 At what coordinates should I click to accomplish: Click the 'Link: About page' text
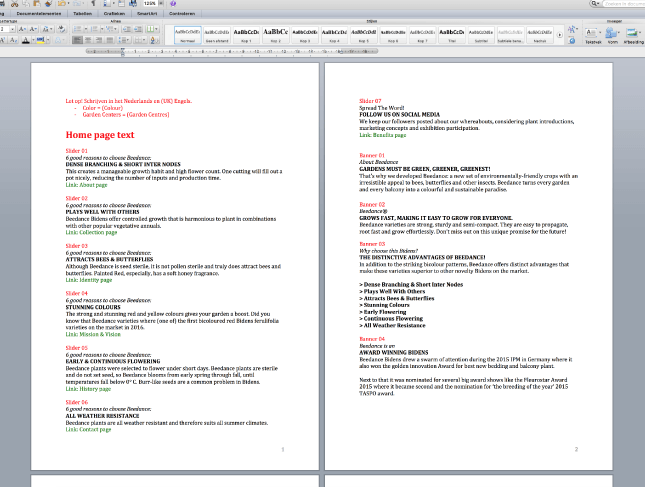point(86,185)
